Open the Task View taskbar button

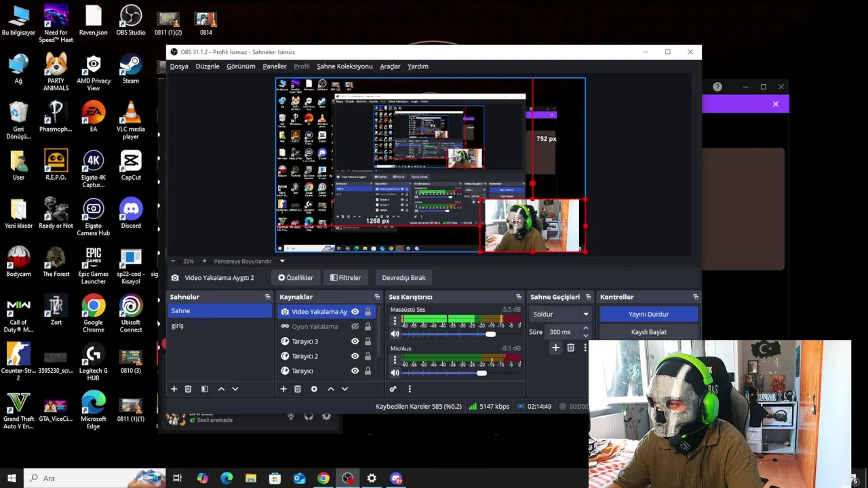coord(178,479)
